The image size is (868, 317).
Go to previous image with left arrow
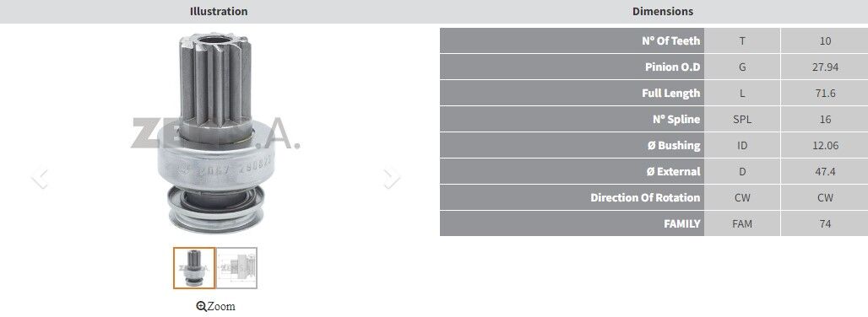(40, 178)
